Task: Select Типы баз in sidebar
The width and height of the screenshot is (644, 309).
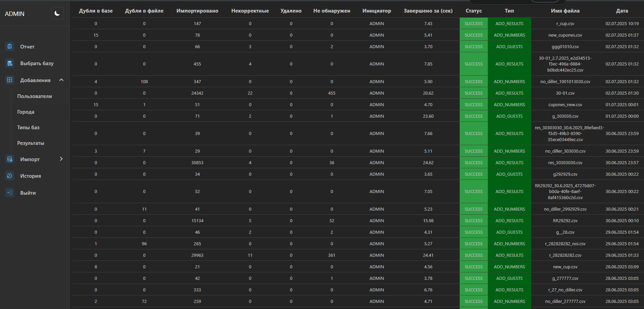Action: [x=28, y=128]
